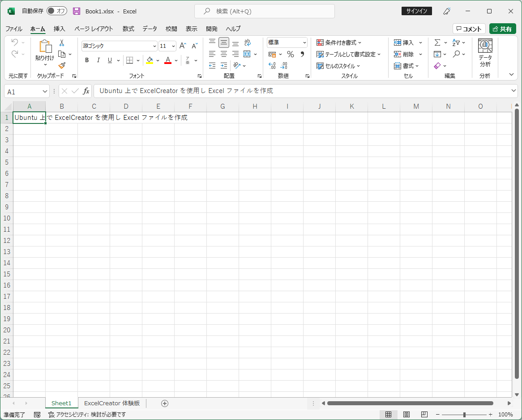This screenshot has width=522, height=420.
Task: Click the Redo arrow icon
Action: pyautogui.click(x=15, y=54)
